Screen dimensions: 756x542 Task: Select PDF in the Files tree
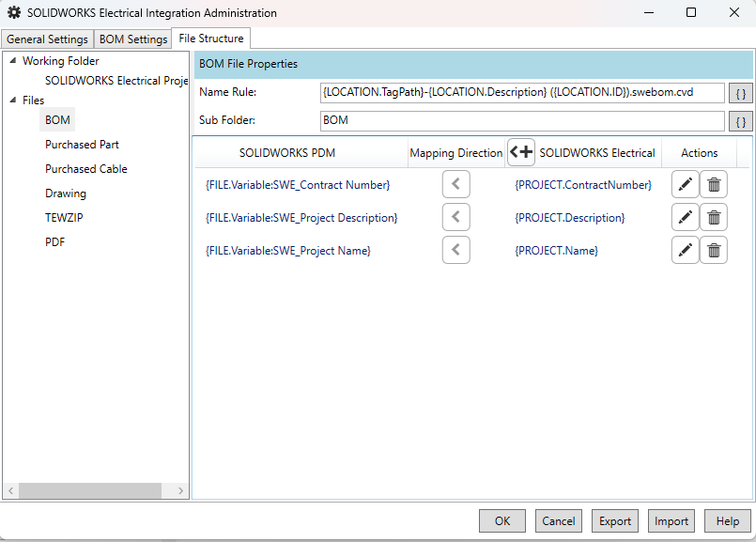(55, 242)
